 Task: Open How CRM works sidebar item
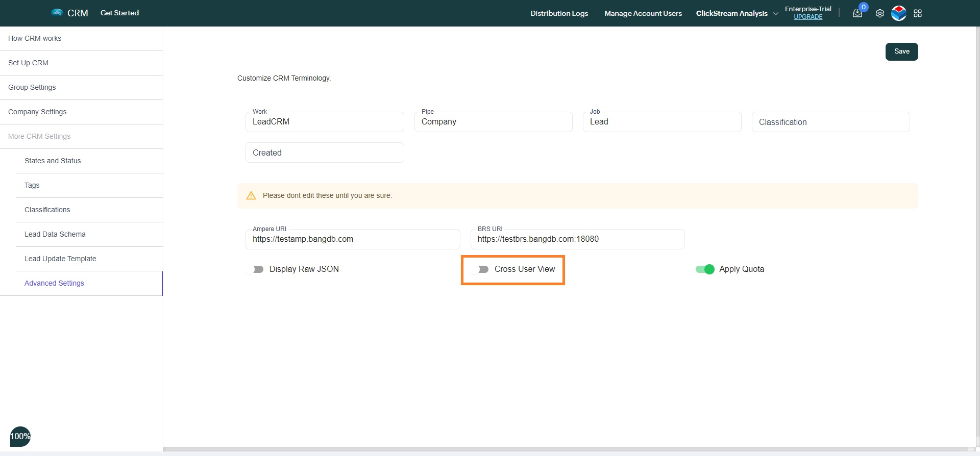[82, 38]
